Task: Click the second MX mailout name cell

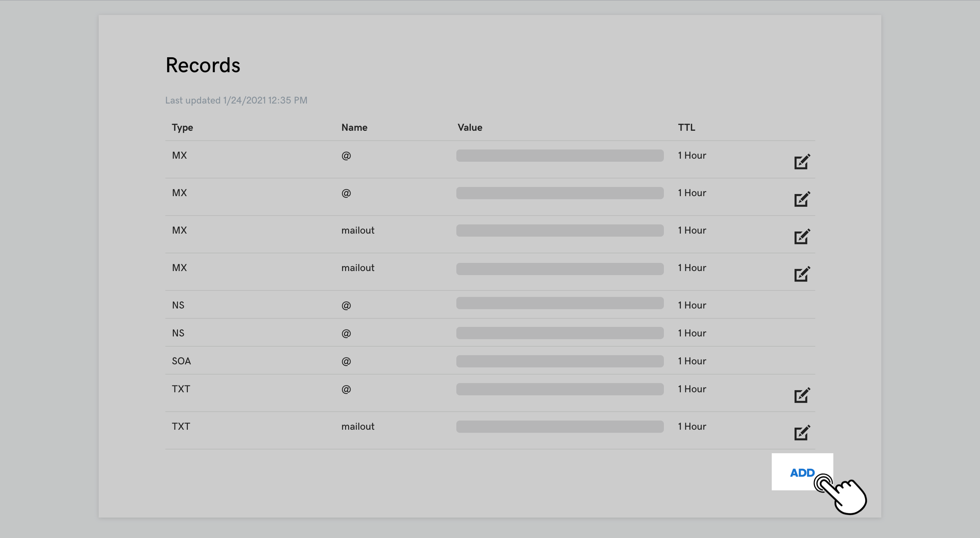Action: pyautogui.click(x=358, y=268)
